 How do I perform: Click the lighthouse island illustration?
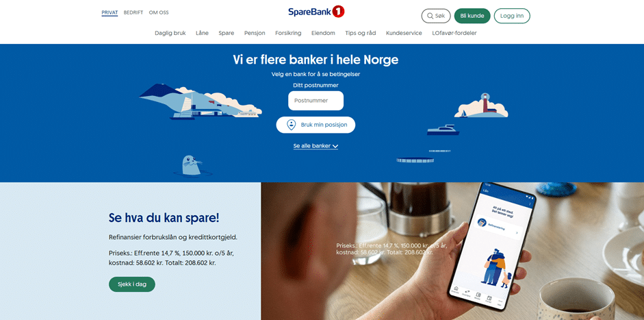(481, 106)
